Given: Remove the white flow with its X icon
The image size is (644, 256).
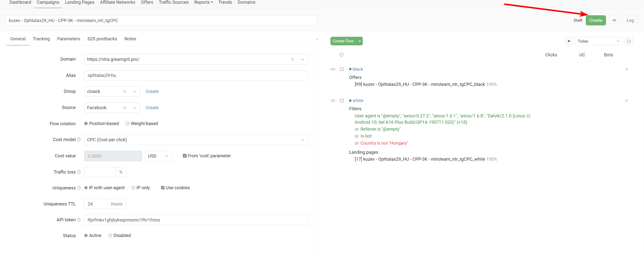Looking at the screenshot, I should pos(626,101).
